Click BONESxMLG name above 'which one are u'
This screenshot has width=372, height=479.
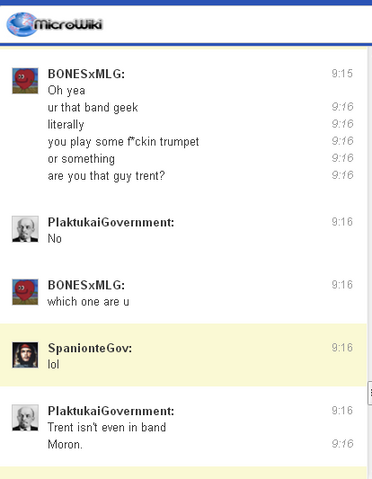[x=86, y=285]
